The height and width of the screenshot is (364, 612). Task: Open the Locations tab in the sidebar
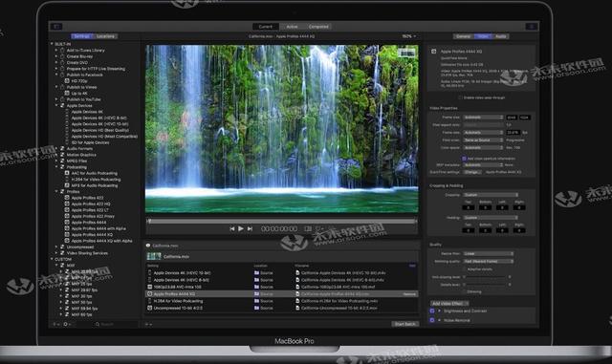(x=105, y=36)
